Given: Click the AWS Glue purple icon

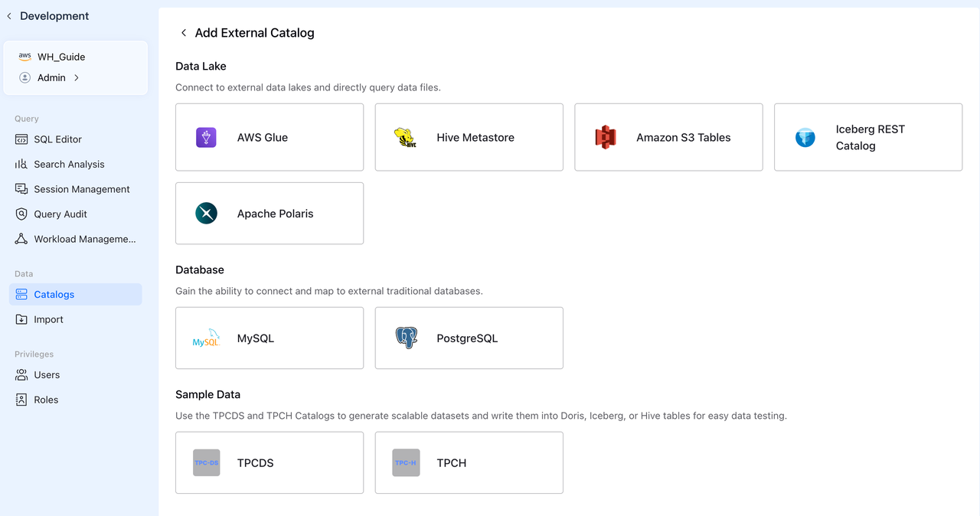Looking at the screenshot, I should 206,138.
